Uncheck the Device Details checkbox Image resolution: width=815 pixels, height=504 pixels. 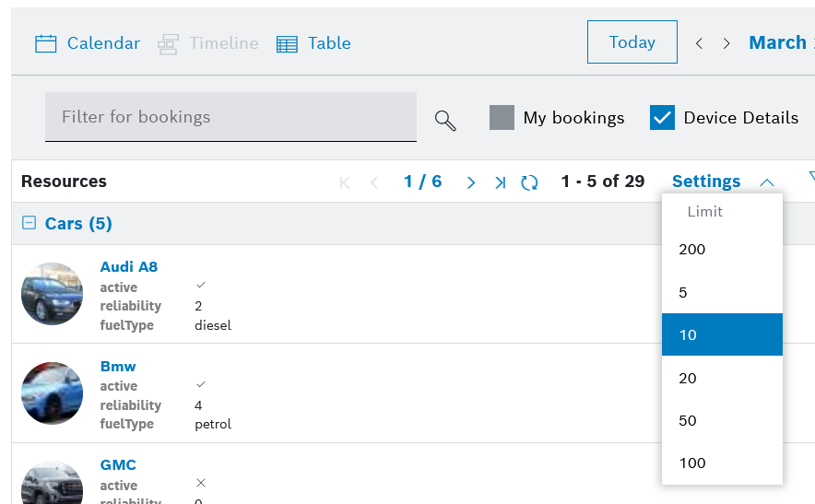pyautogui.click(x=662, y=118)
